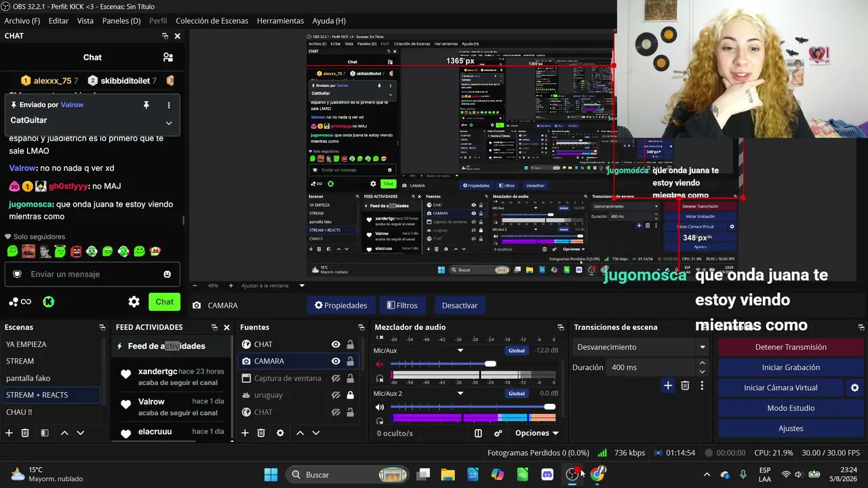Detach the Escenas dock panel
Screen dimensions: 868x488
[102, 327]
